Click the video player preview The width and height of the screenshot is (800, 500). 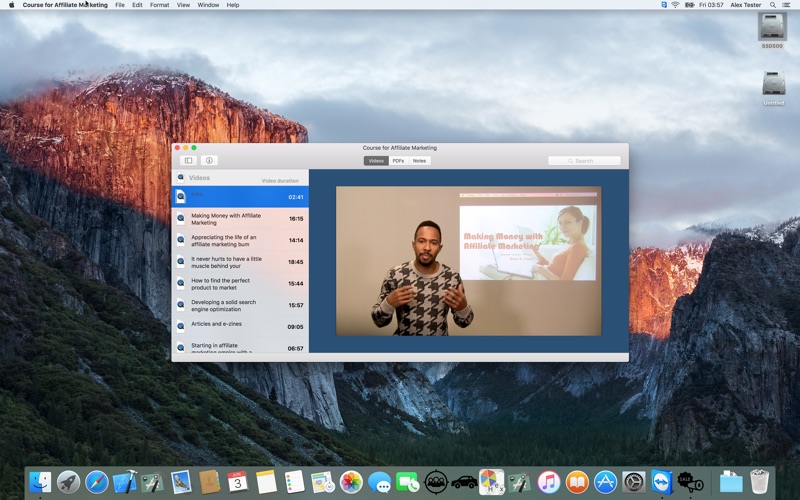[468, 261]
